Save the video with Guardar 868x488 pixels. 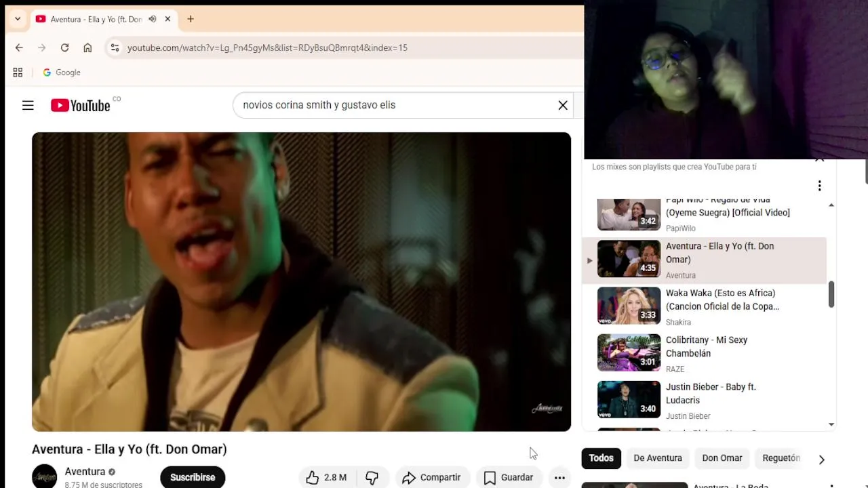click(x=509, y=477)
